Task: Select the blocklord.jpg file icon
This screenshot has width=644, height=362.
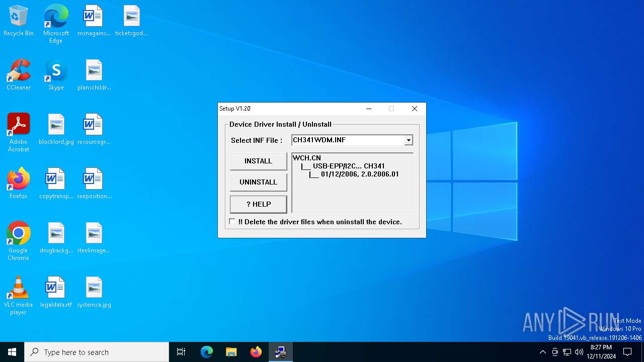Action: tap(56, 130)
